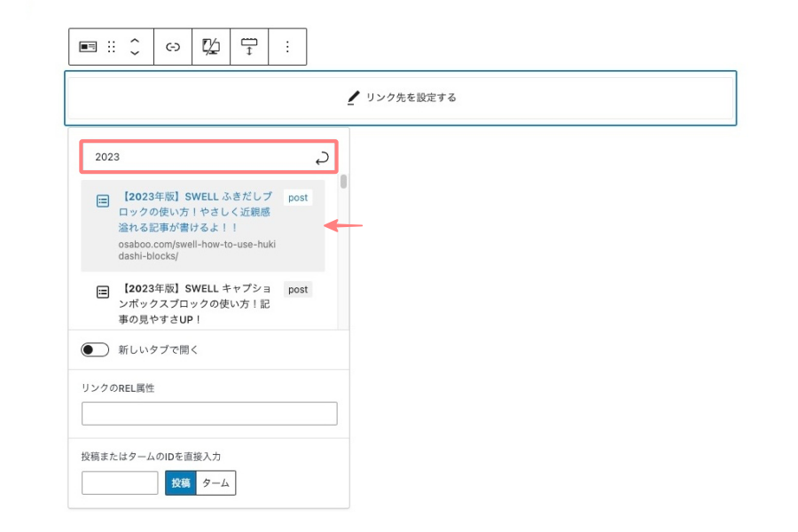Screen dimensions: 798x532
Task: Toggle the 新しいタブで開く switch
Action: tap(95, 349)
